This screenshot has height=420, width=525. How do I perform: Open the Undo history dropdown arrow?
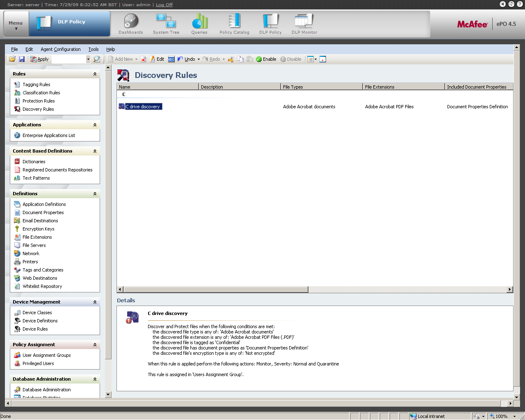(199, 59)
